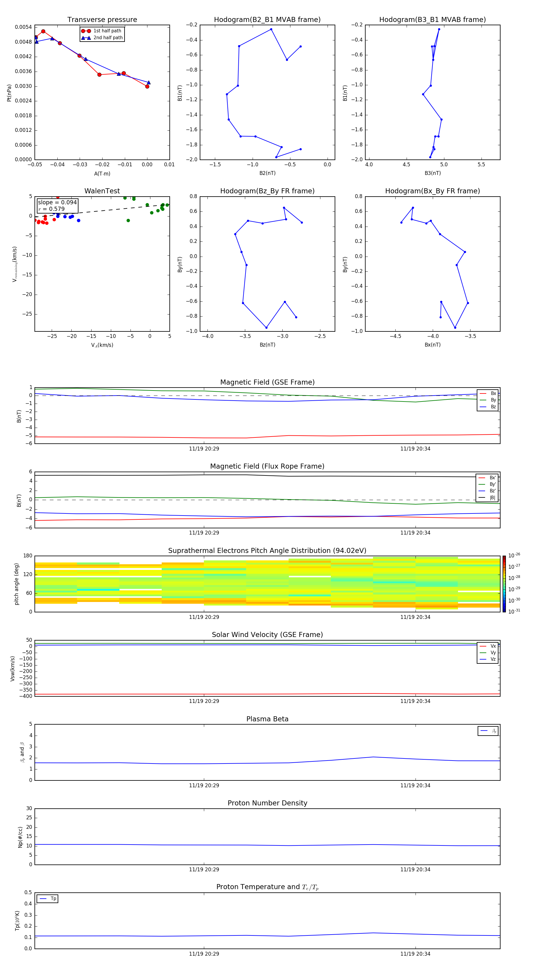Click By in the GSE magnetic field legend

pyautogui.click(x=488, y=400)
